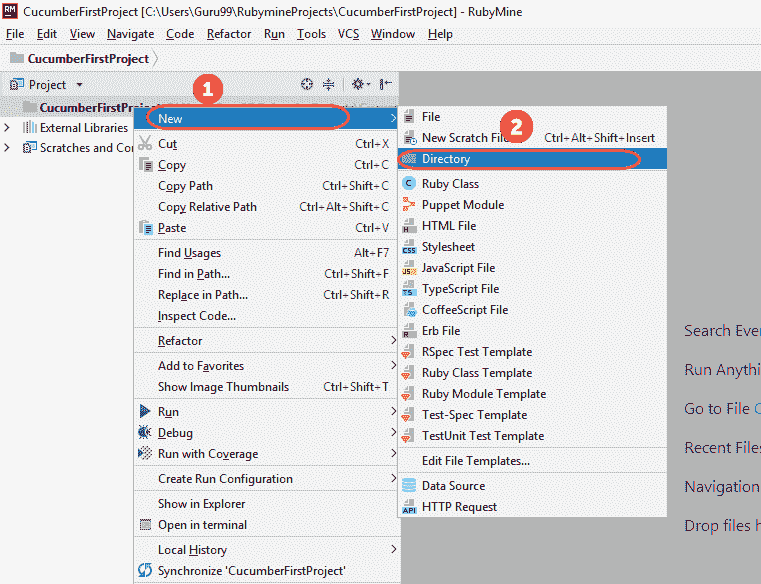Viewport: 761px width, 584px height.
Task: Open the Add to Favorites submenu arrow
Action: pyautogui.click(x=394, y=365)
